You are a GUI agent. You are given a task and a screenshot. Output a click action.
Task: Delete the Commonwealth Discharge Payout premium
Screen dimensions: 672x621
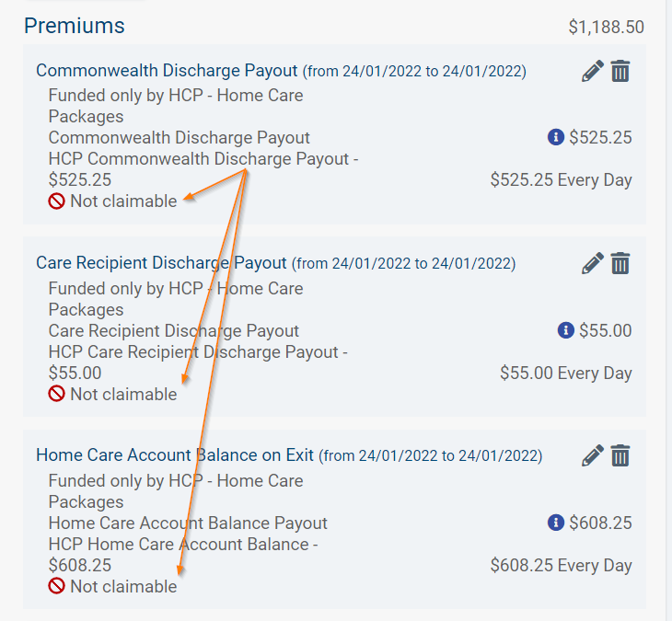620,71
